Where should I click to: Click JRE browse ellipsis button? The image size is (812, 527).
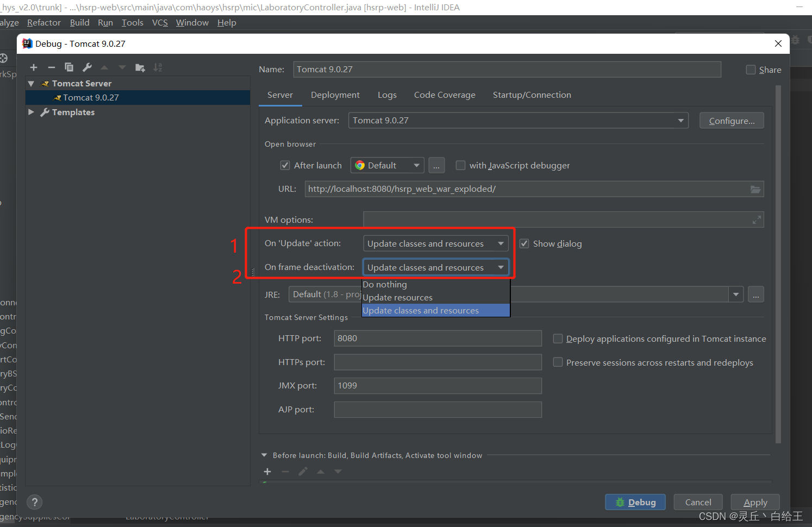756,294
